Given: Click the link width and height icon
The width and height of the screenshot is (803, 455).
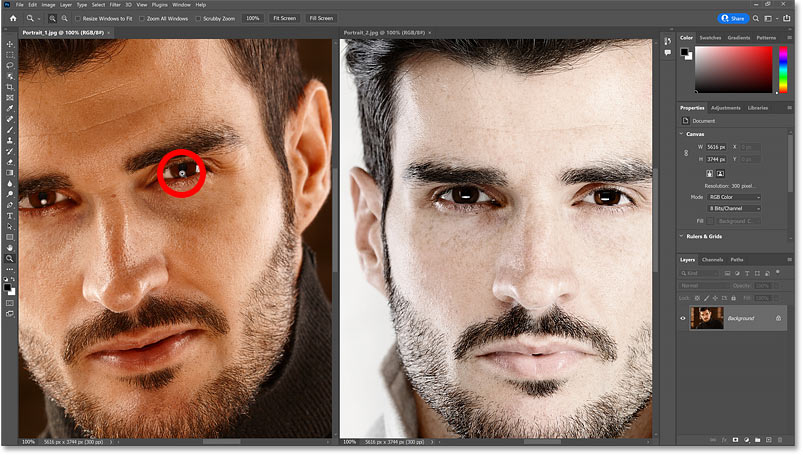Looking at the screenshot, I should tap(686, 153).
